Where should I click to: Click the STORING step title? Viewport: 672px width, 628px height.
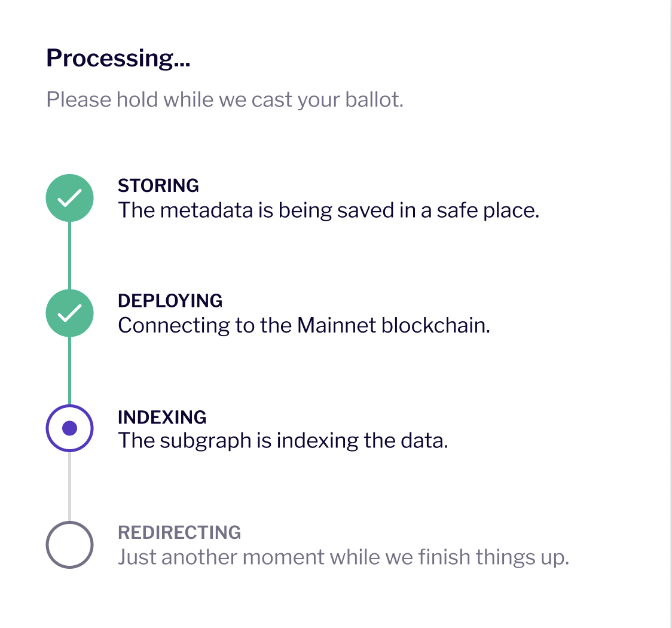click(x=158, y=185)
